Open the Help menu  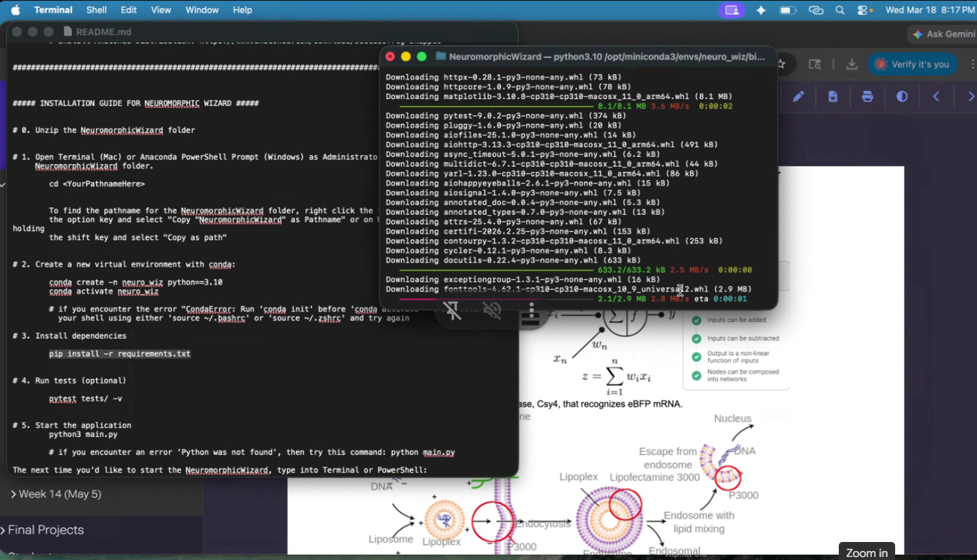243,10
